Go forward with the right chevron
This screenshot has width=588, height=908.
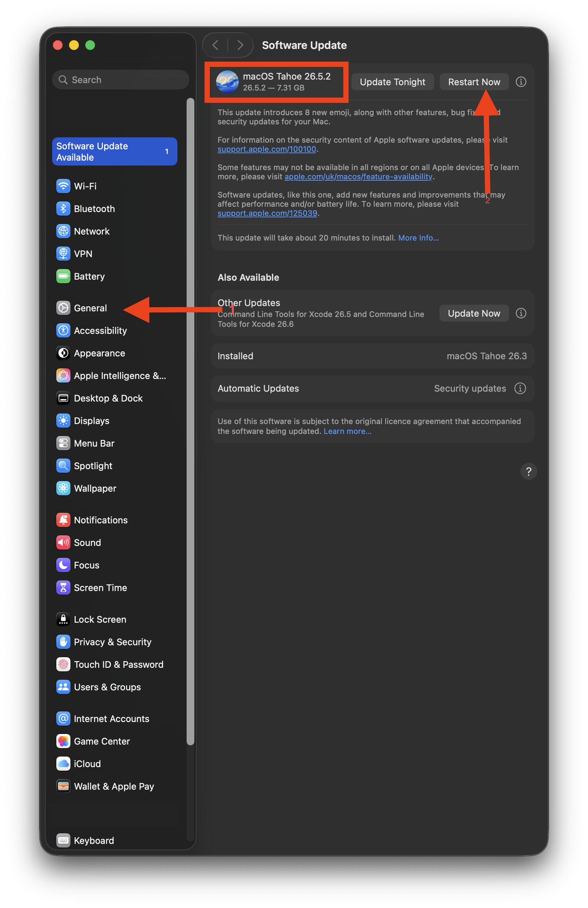[x=240, y=45]
